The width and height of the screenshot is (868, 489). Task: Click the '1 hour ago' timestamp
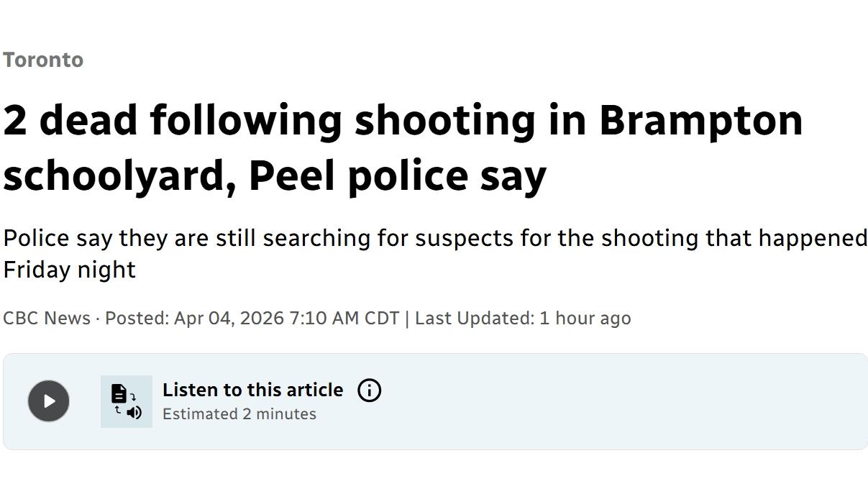[585, 318]
